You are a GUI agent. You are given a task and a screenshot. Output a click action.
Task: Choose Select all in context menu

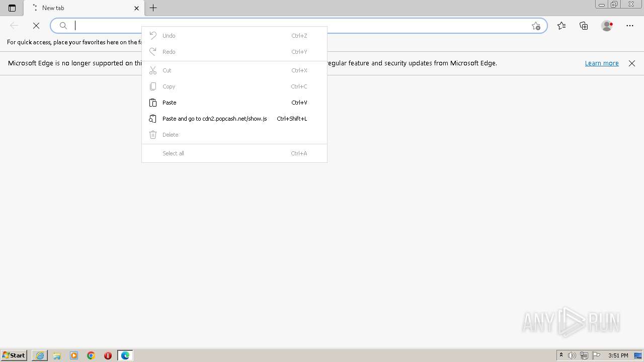[x=234, y=153]
